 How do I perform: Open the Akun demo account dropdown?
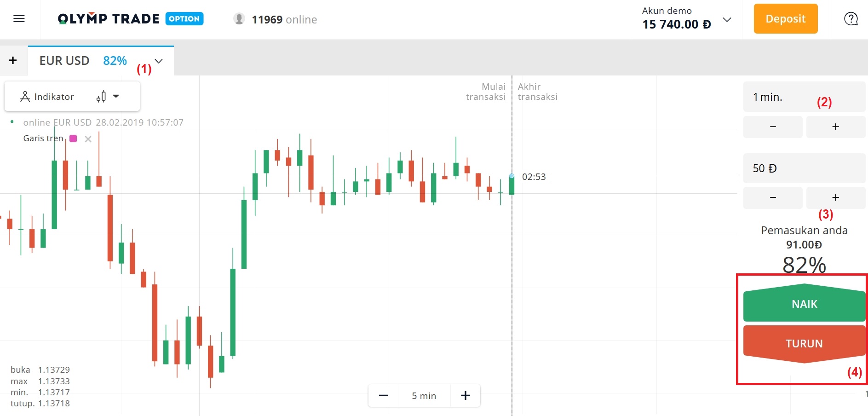pos(727,19)
